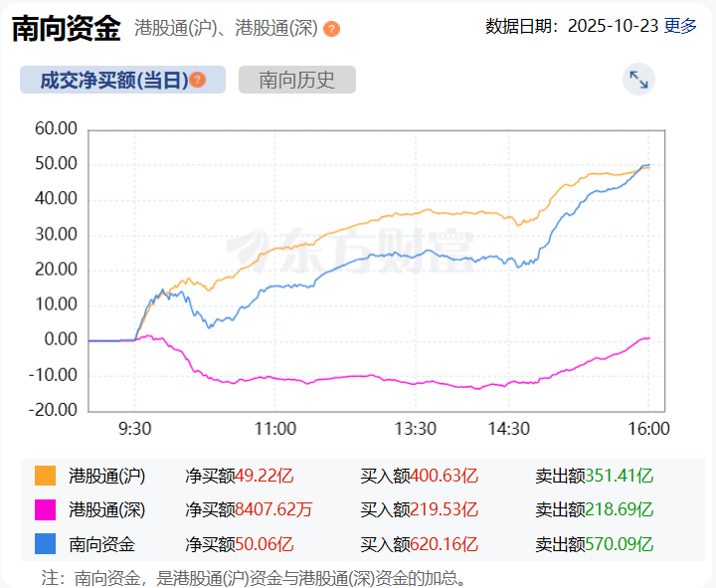Click the 9:30 time axis label
Image resolution: width=716 pixels, height=588 pixels.
coord(134,429)
